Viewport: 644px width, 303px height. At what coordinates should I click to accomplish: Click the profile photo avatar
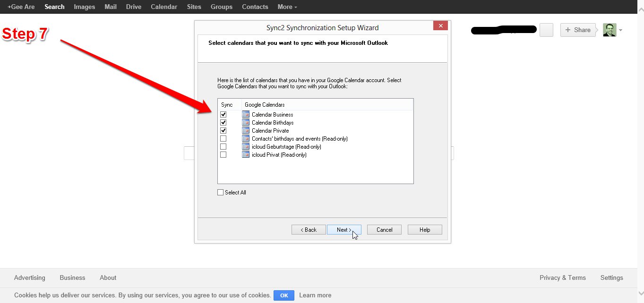[x=610, y=30]
